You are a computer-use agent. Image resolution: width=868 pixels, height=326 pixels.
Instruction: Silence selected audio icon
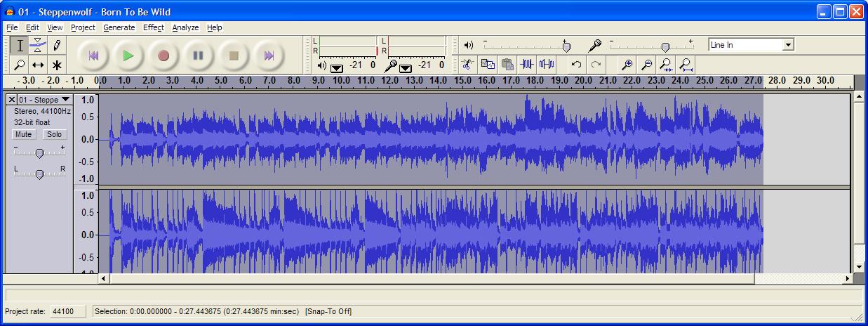pyautogui.click(x=547, y=64)
